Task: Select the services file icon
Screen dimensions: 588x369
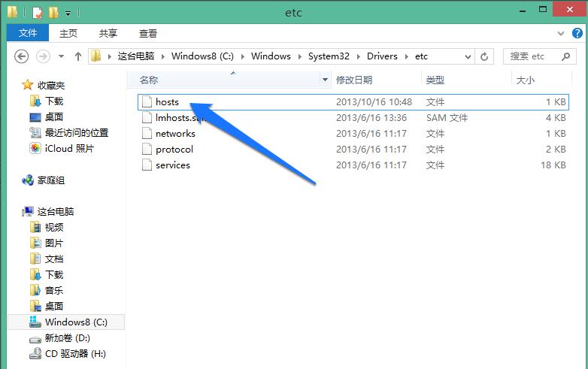Action: [147, 165]
